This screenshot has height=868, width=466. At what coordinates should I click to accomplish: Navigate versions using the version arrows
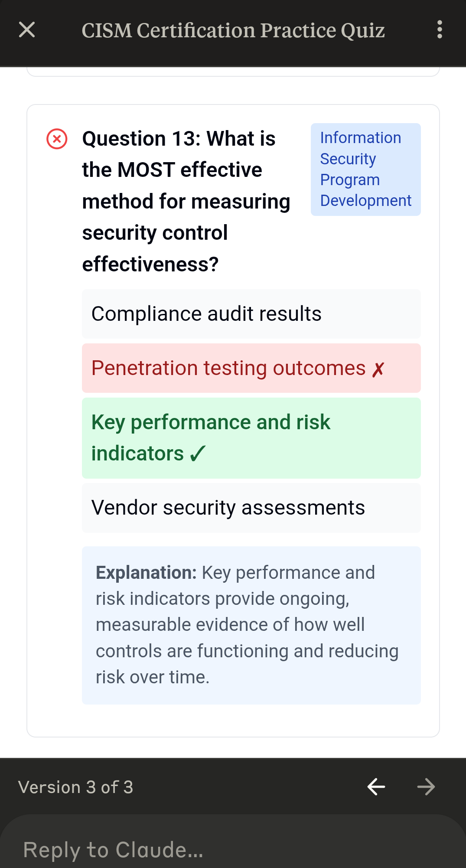pyautogui.click(x=401, y=786)
